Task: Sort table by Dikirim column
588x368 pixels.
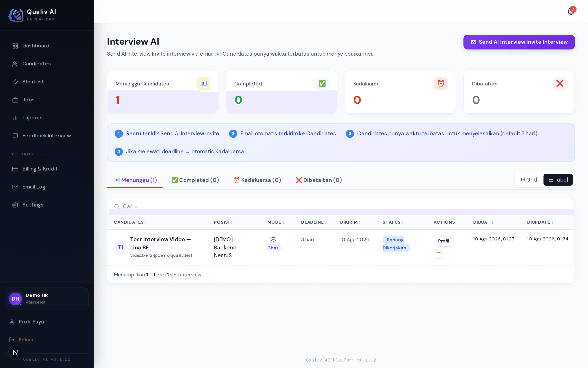Action: click(350, 222)
